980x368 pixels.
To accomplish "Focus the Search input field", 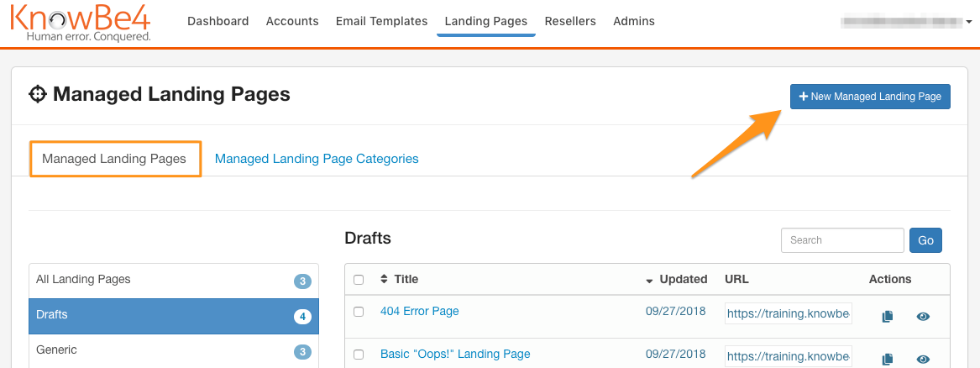I will (842, 240).
